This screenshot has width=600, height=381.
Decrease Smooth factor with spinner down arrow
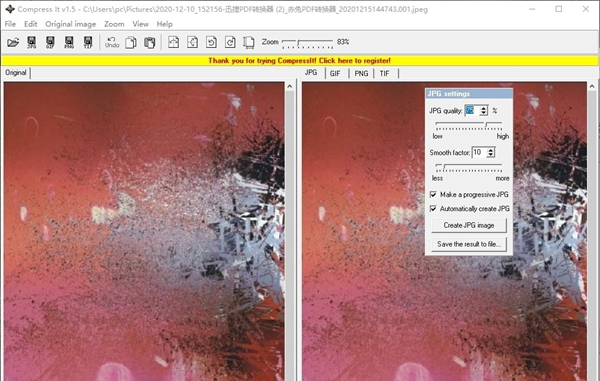(491, 155)
